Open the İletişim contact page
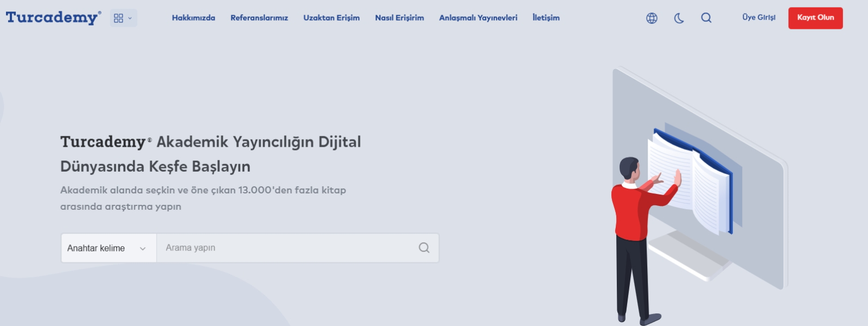The height and width of the screenshot is (326, 868). pos(546,18)
